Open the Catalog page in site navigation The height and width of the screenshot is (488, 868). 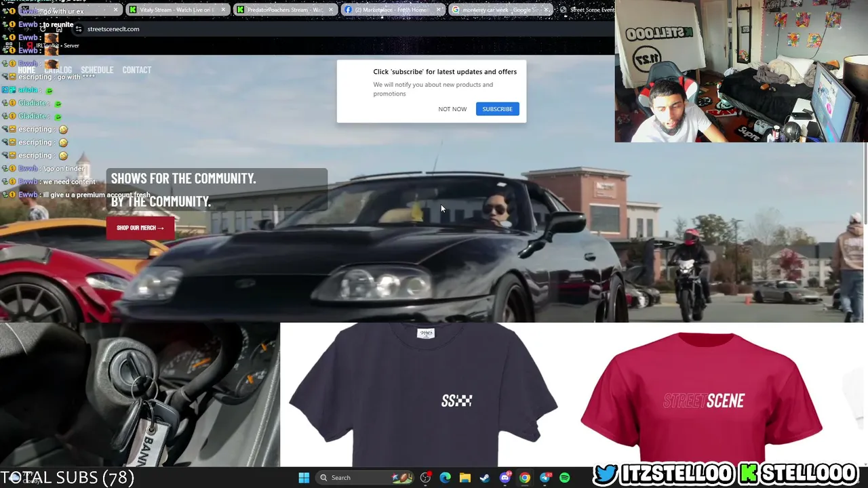click(58, 70)
